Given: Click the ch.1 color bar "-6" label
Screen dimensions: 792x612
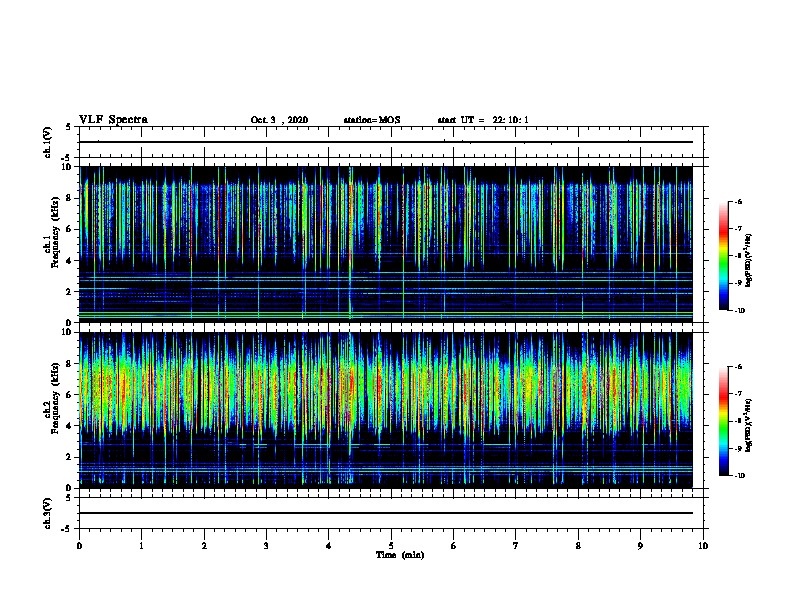Looking at the screenshot, I should pos(738,201).
